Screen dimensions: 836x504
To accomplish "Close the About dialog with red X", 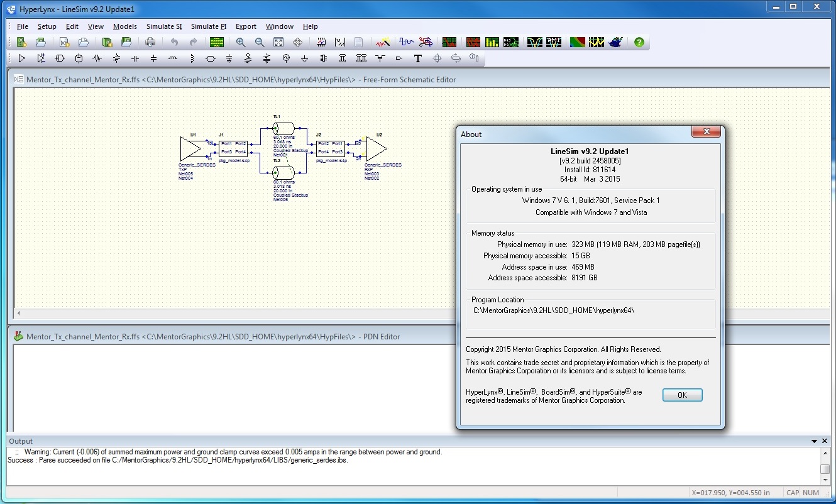I will 706,132.
